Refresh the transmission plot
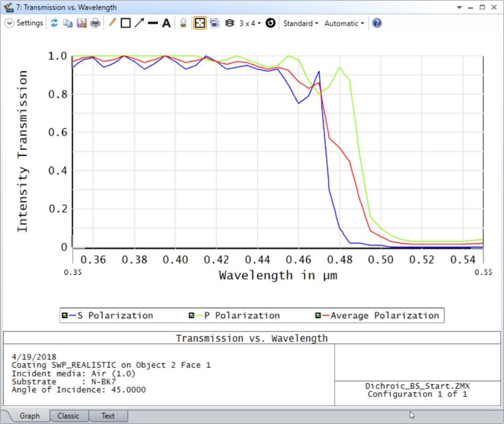504x424 pixels. click(x=55, y=23)
